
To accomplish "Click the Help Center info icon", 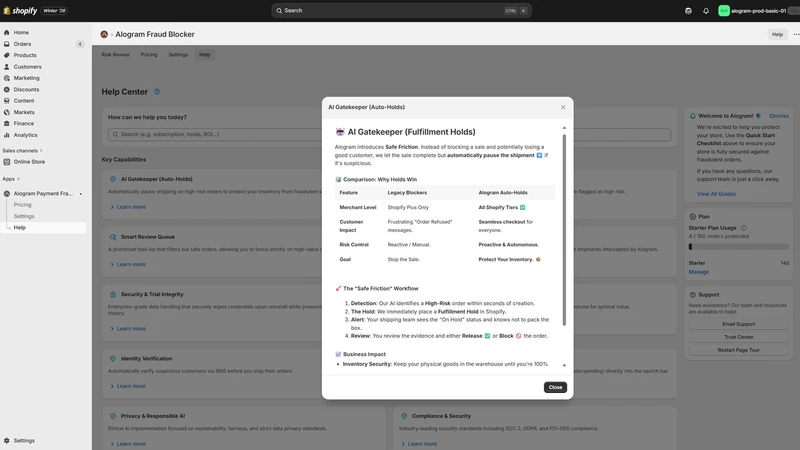I will (x=157, y=92).
